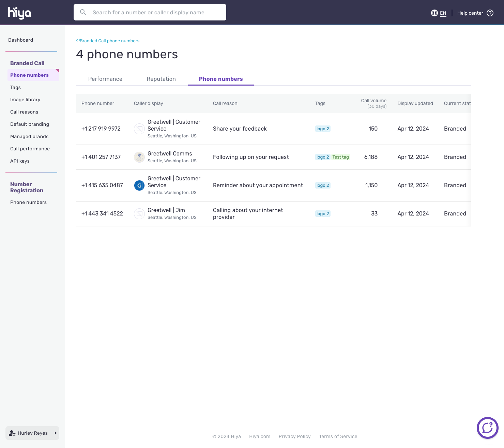
Task: Open Managed brands in the sidebar
Action: click(29, 136)
